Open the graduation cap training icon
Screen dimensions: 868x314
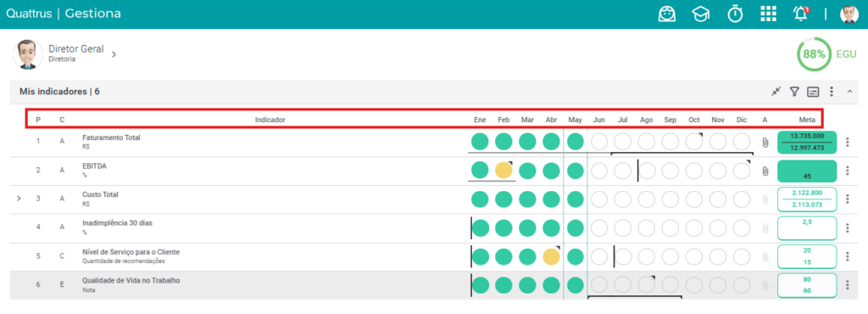tap(701, 14)
